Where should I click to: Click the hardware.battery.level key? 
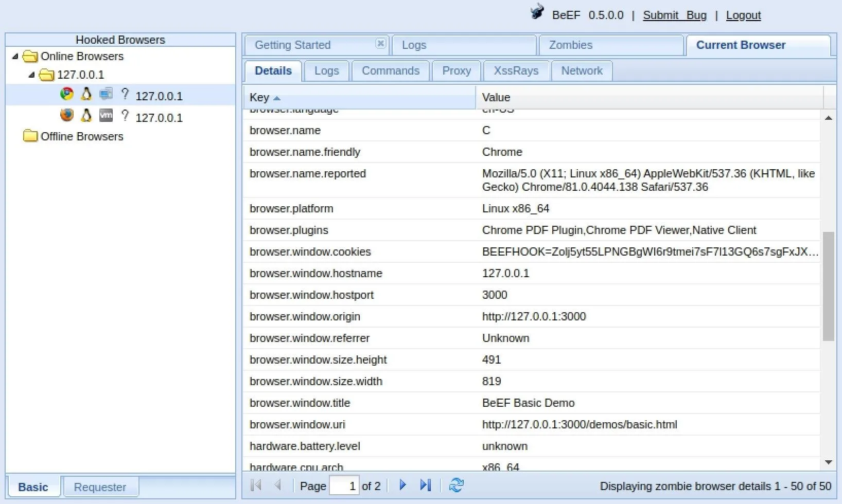click(305, 446)
